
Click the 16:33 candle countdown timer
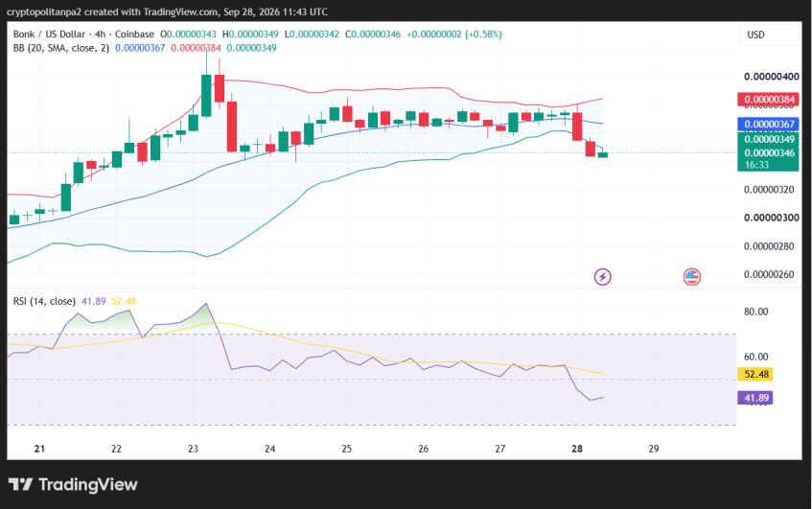tap(756, 165)
